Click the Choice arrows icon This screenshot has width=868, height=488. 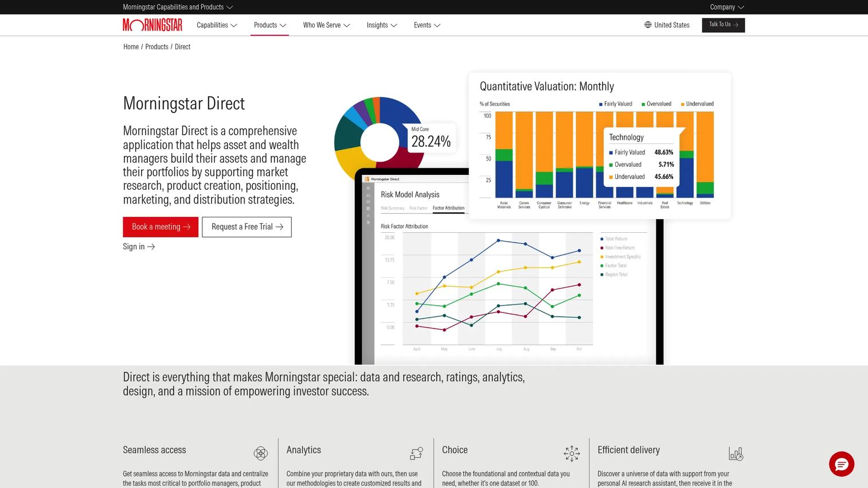[x=572, y=454]
